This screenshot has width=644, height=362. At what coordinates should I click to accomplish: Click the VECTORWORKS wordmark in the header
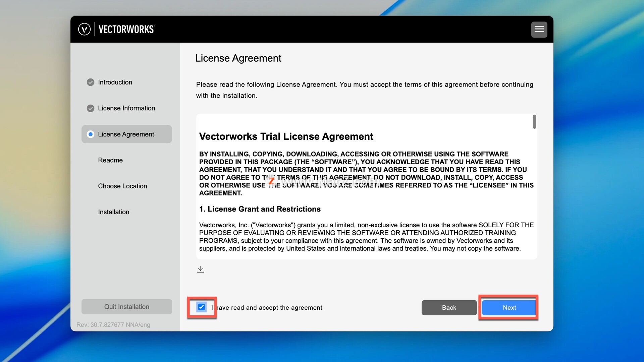pyautogui.click(x=126, y=29)
